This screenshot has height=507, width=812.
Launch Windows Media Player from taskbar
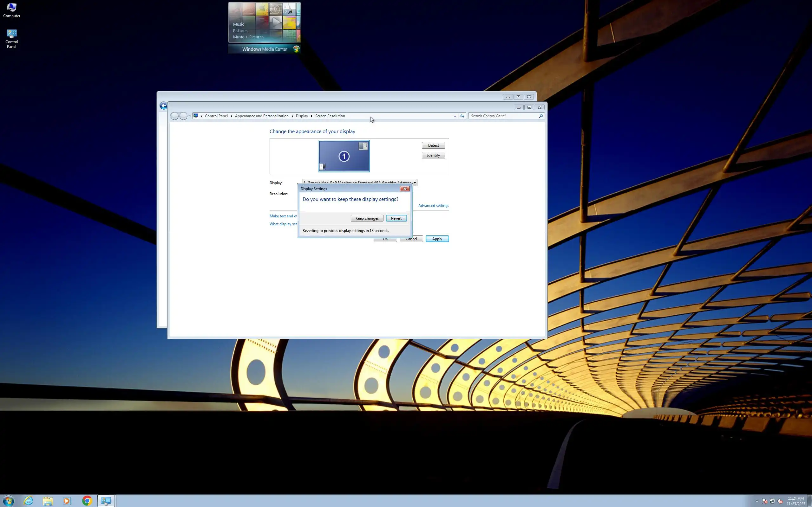click(67, 501)
